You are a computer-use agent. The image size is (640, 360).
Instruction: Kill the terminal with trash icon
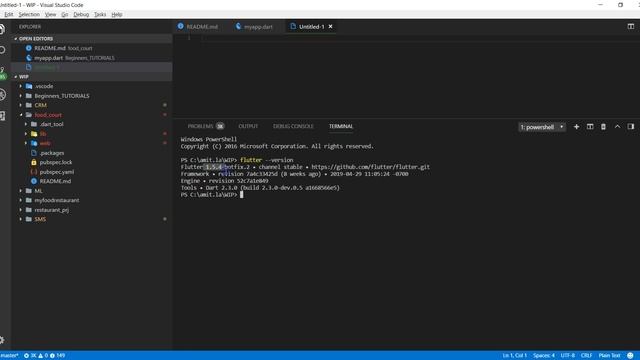tap(603, 127)
